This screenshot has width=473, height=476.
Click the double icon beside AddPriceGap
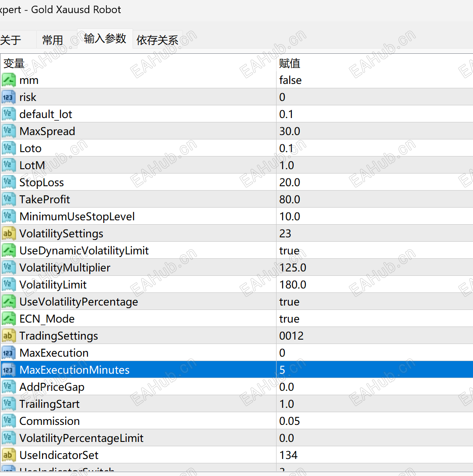click(x=8, y=387)
